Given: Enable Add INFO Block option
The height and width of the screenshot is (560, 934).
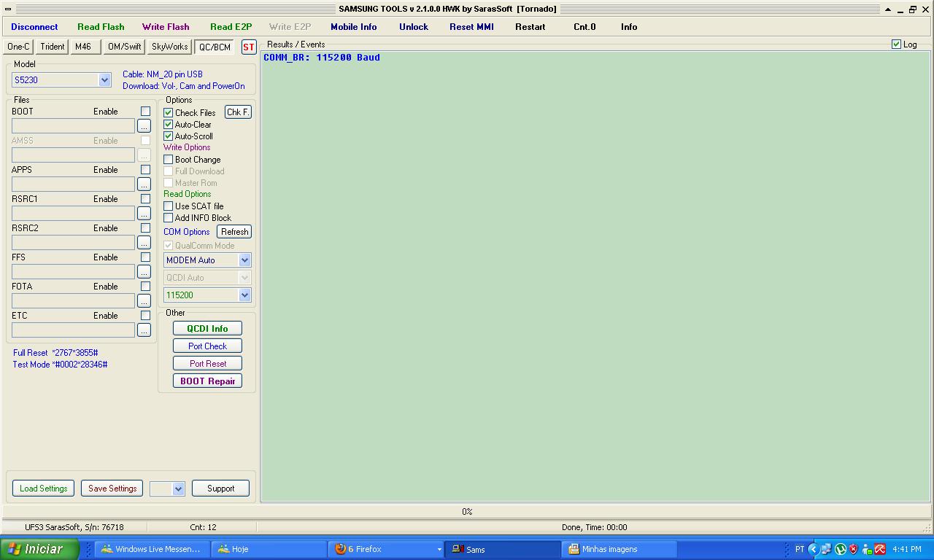Looking at the screenshot, I should 169,218.
